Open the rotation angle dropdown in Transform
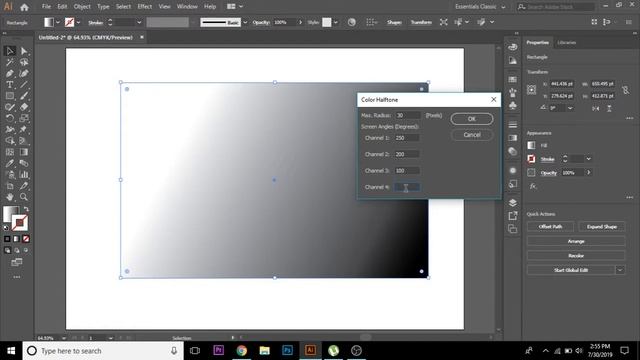640x360 pixels. point(570,108)
